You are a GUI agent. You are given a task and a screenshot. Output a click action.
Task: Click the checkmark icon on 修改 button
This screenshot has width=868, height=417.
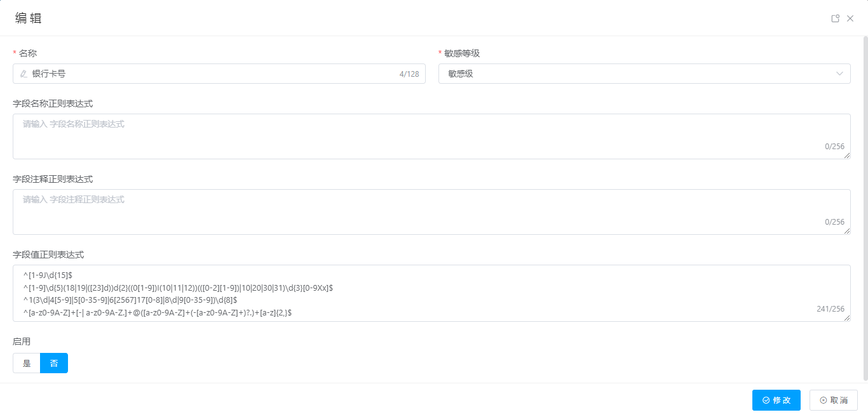click(766, 400)
